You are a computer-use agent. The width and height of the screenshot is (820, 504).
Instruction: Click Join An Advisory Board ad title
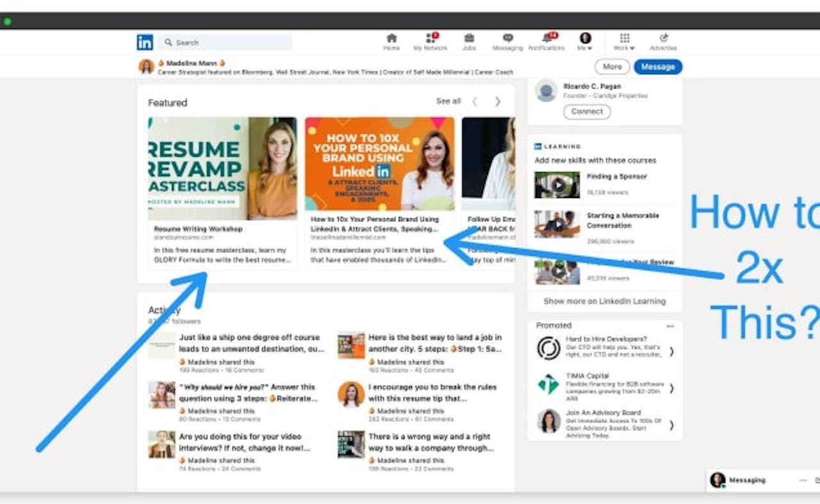point(603,413)
